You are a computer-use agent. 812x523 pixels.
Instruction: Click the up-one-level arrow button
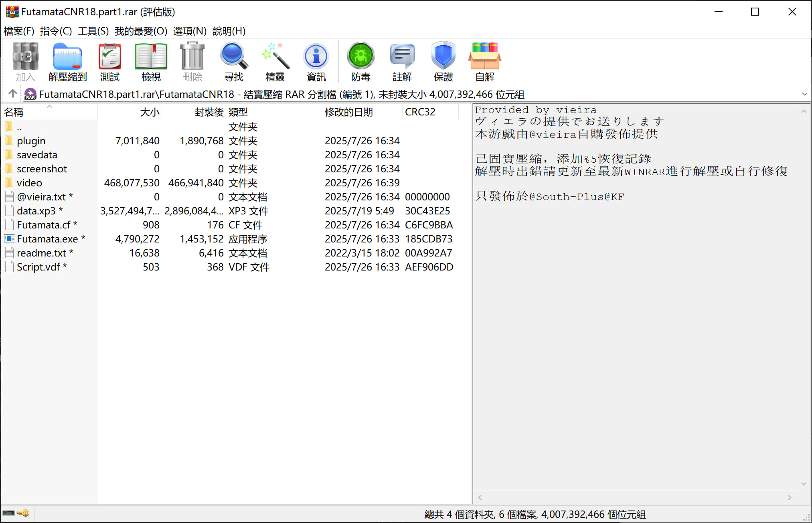[x=12, y=94]
